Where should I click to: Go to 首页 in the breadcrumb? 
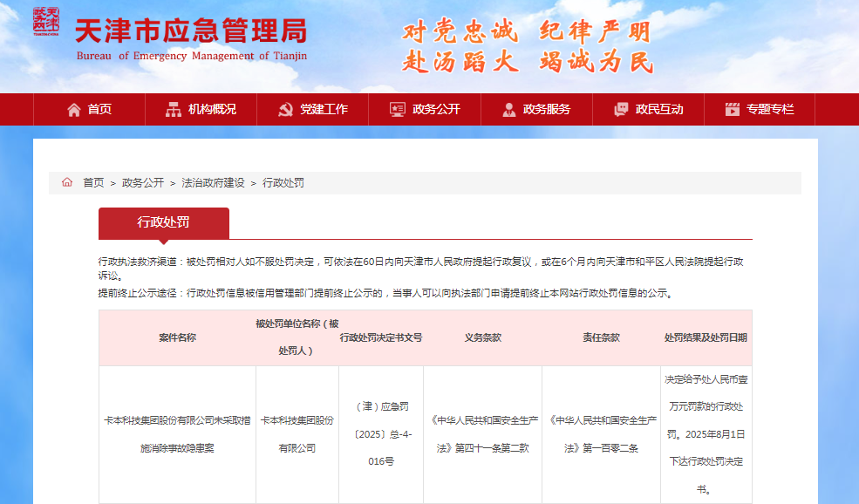click(93, 183)
